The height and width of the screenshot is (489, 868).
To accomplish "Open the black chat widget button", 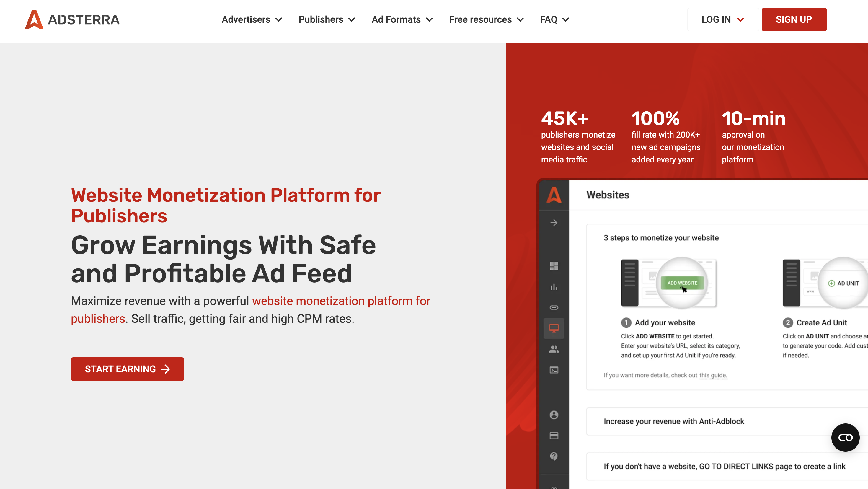I will pos(845,437).
